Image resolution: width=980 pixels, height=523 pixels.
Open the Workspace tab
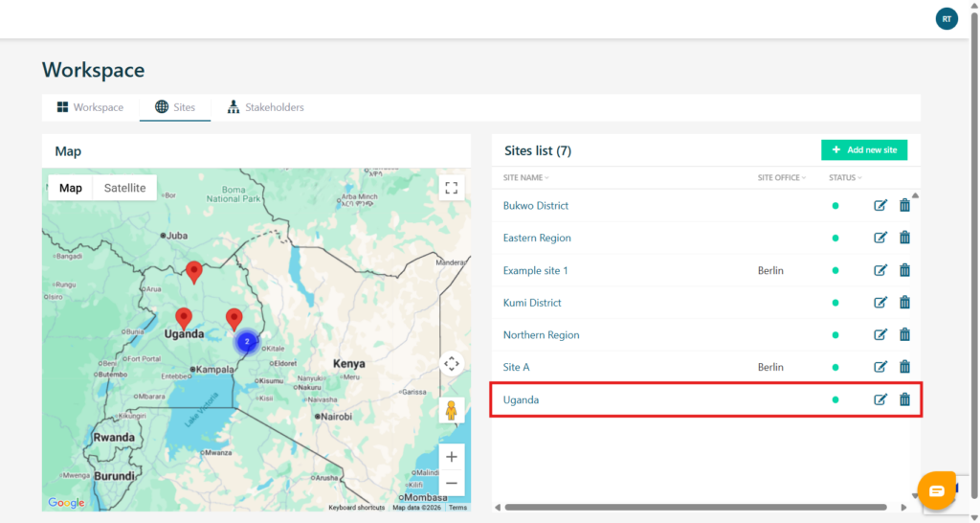pos(90,107)
